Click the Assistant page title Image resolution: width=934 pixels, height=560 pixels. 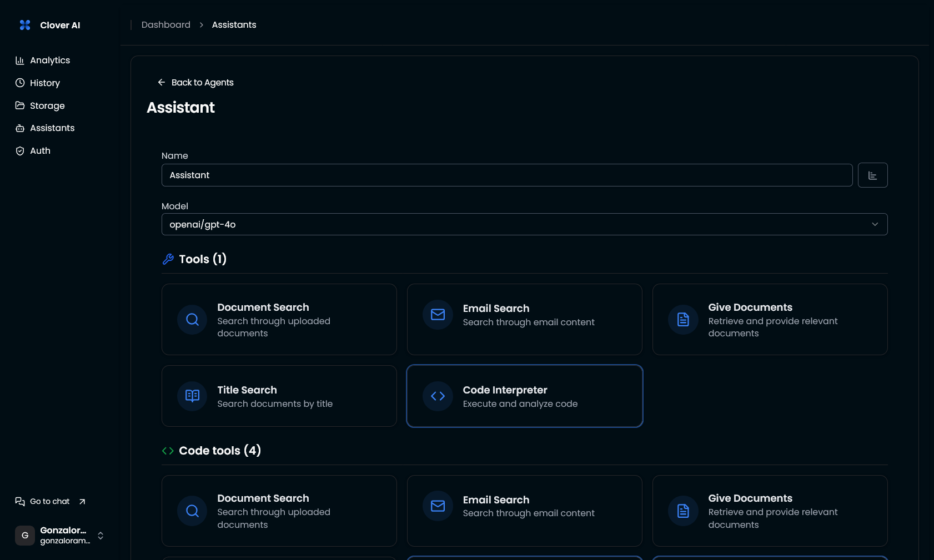(x=180, y=108)
